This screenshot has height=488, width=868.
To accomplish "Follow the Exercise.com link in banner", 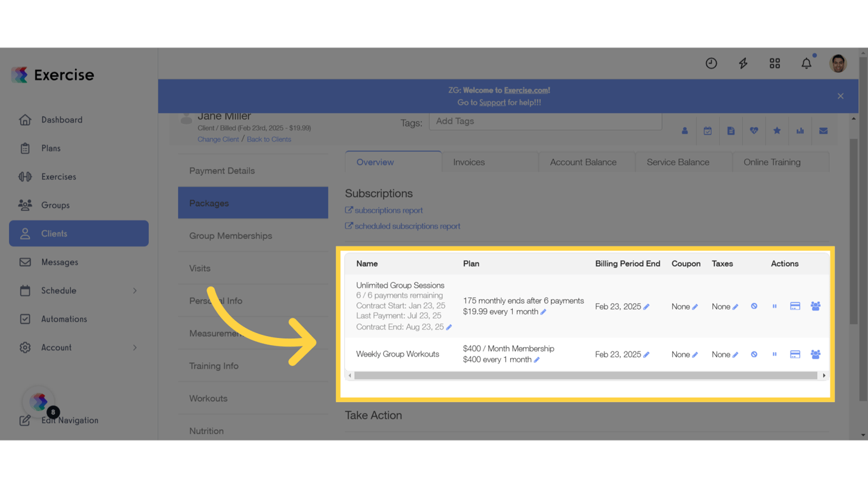I will pos(527,90).
